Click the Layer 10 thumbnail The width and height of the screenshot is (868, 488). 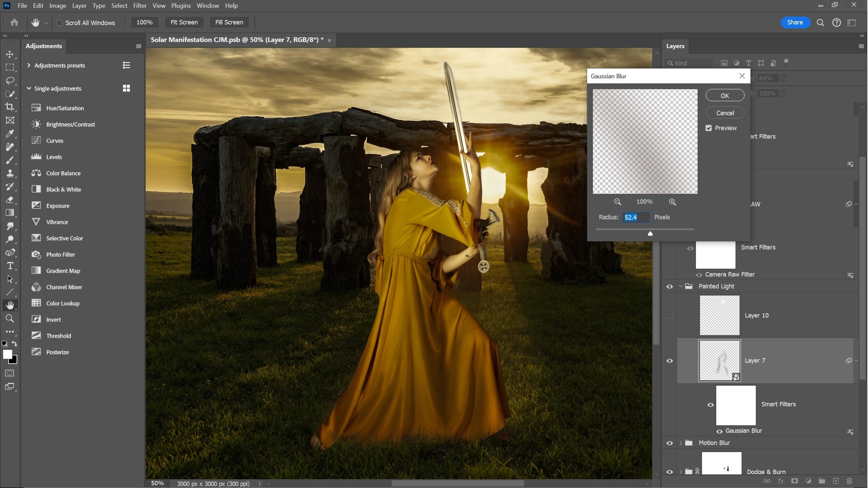[x=719, y=315]
